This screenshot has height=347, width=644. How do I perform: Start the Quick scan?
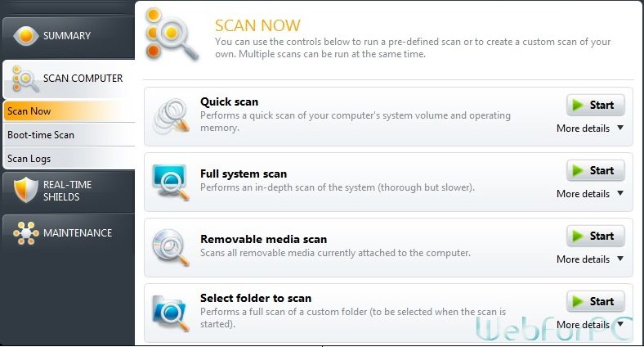[596, 105]
